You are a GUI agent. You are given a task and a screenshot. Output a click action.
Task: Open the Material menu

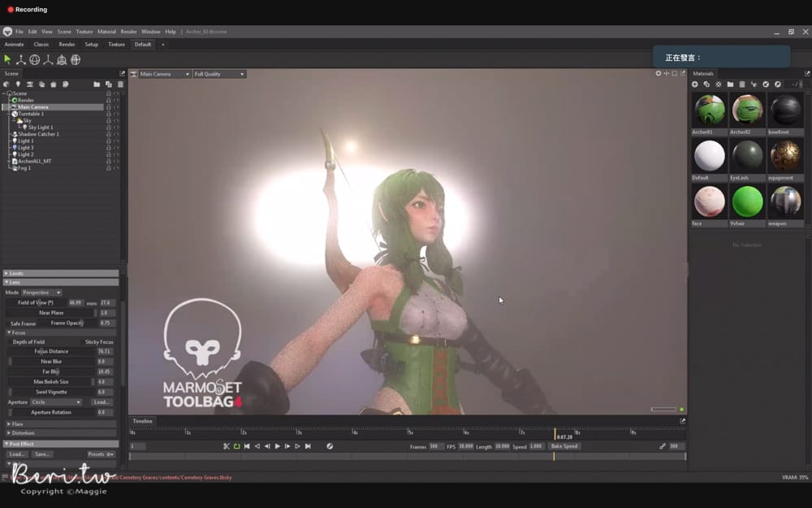[x=106, y=32]
